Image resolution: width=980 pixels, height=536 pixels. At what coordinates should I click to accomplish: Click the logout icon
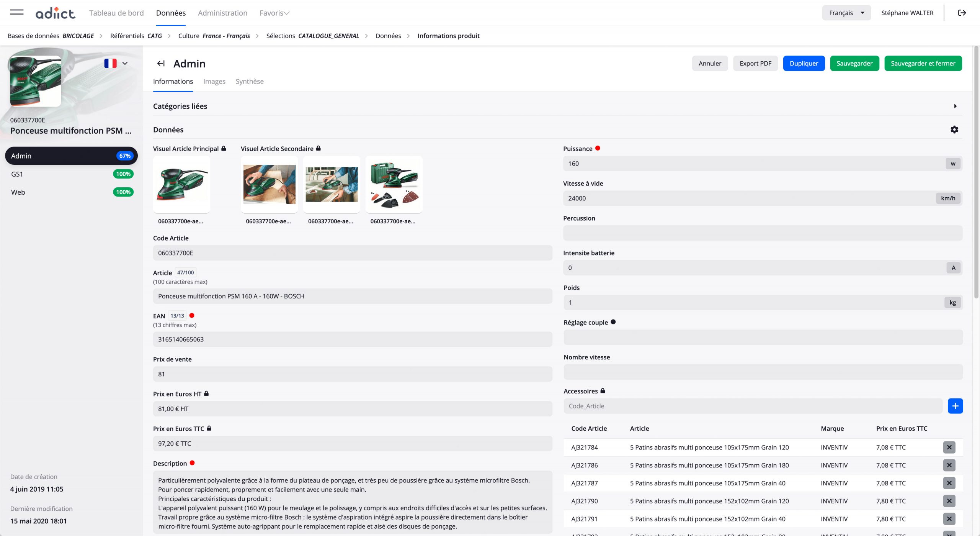[x=962, y=13]
